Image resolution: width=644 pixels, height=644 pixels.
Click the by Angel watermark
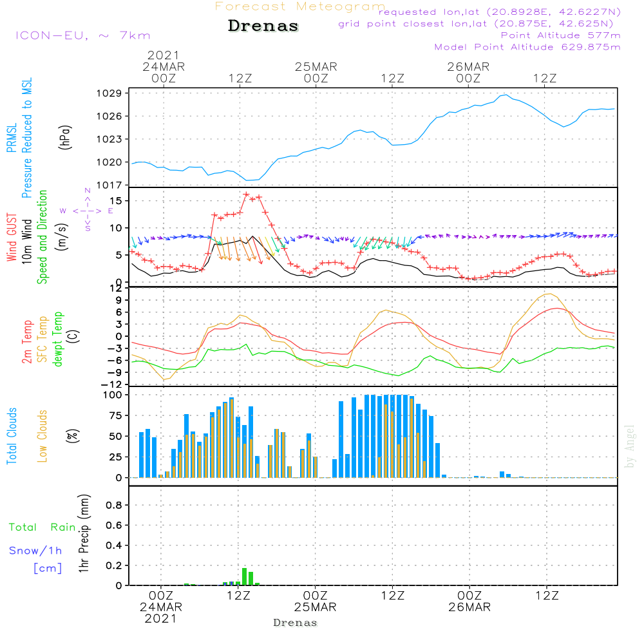630,446
